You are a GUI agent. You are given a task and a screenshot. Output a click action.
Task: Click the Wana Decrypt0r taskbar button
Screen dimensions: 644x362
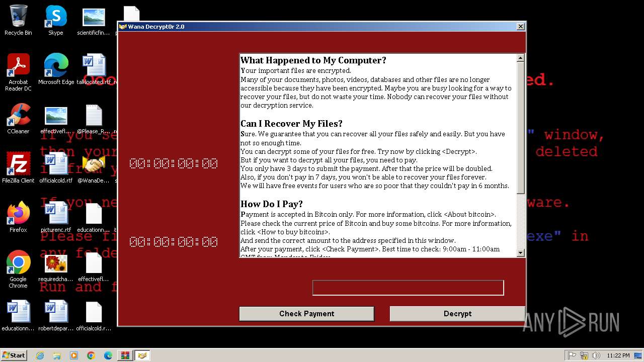click(142, 355)
